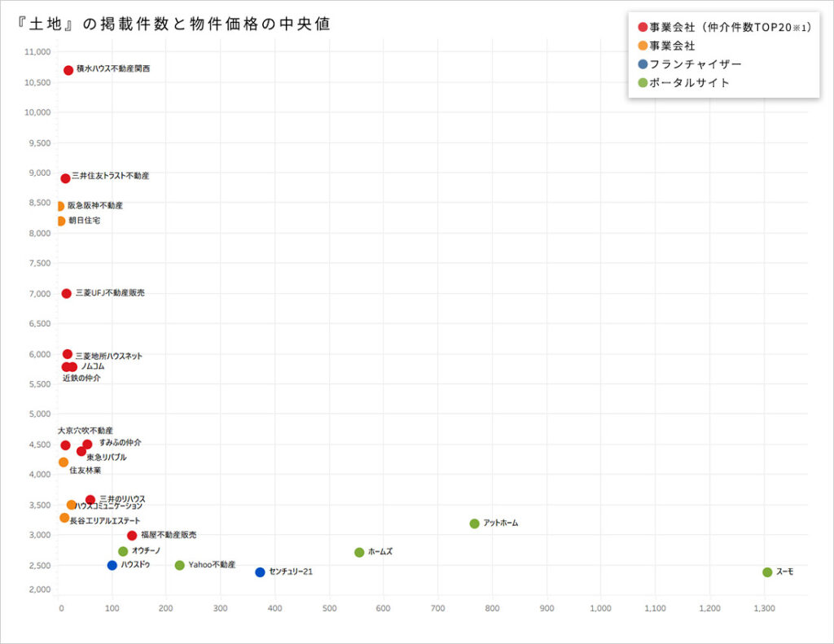Click the ポータルサイト legend label
Viewport: 834px width, 644px height.
coord(689,83)
